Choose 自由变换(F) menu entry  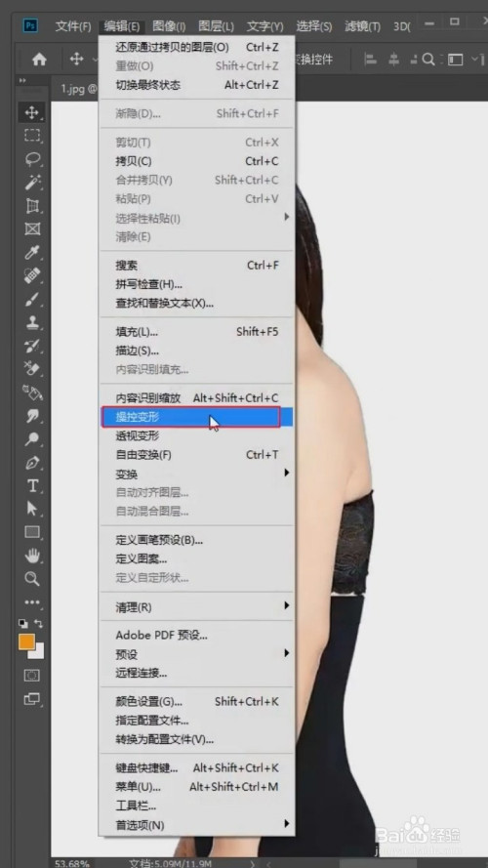[196, 455]
